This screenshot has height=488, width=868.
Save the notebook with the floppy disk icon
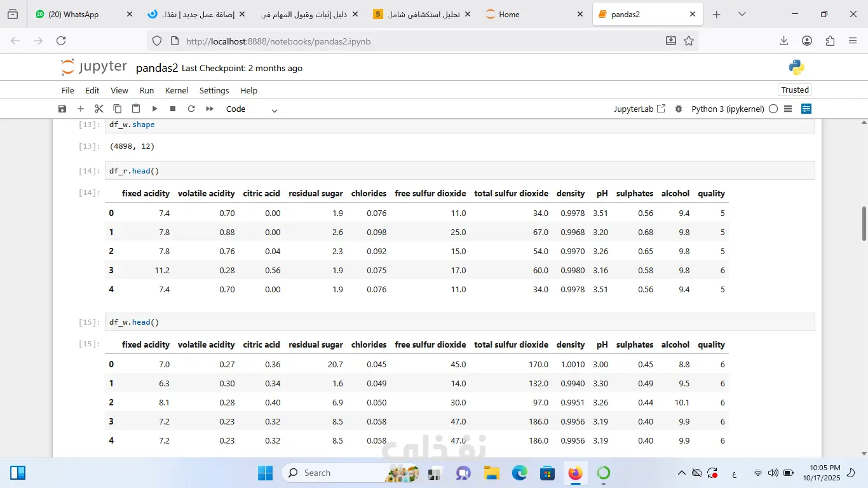point(62,109)
